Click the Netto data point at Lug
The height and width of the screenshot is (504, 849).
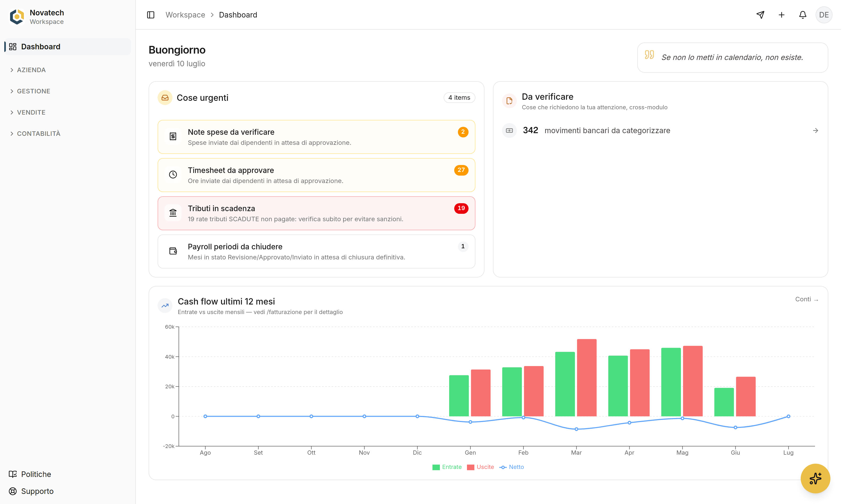pos(788,416)
